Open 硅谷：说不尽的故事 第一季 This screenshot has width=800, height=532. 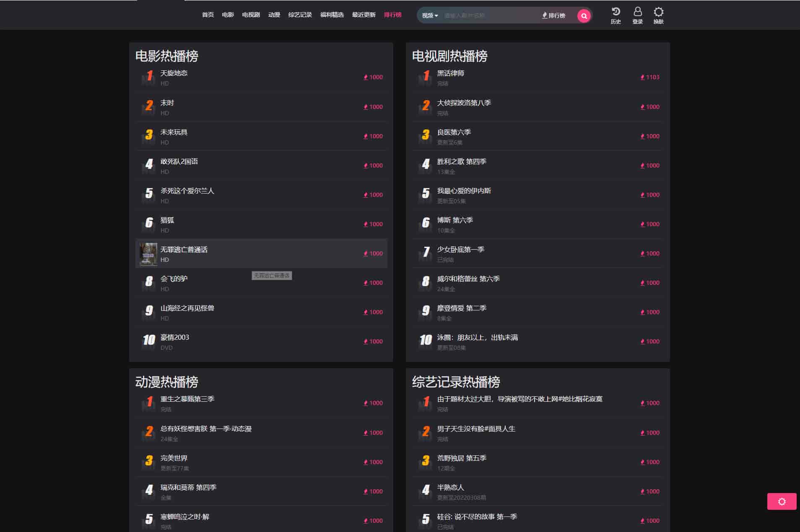[477, 517]
